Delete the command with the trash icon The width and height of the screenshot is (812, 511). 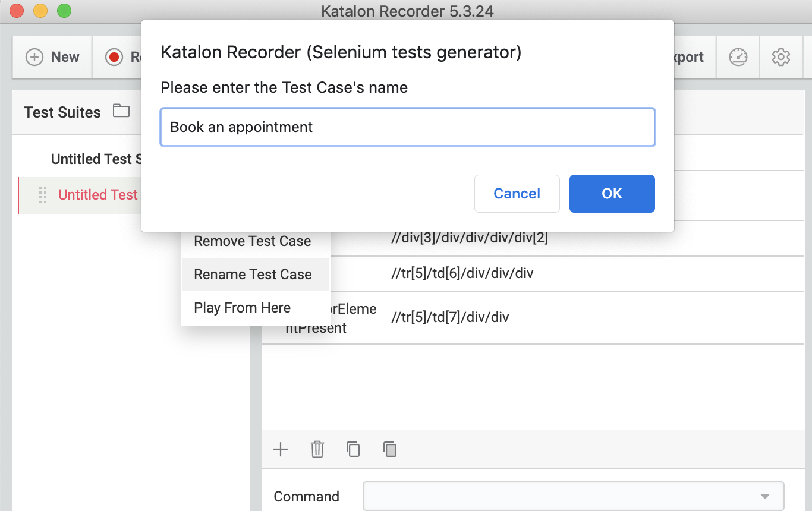click(317, 449)
